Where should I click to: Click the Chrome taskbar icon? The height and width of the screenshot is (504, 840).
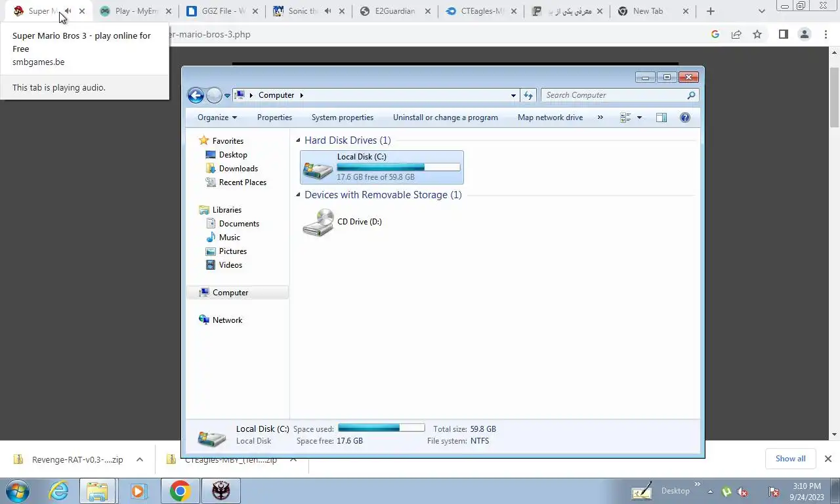(x=180, y=491)
